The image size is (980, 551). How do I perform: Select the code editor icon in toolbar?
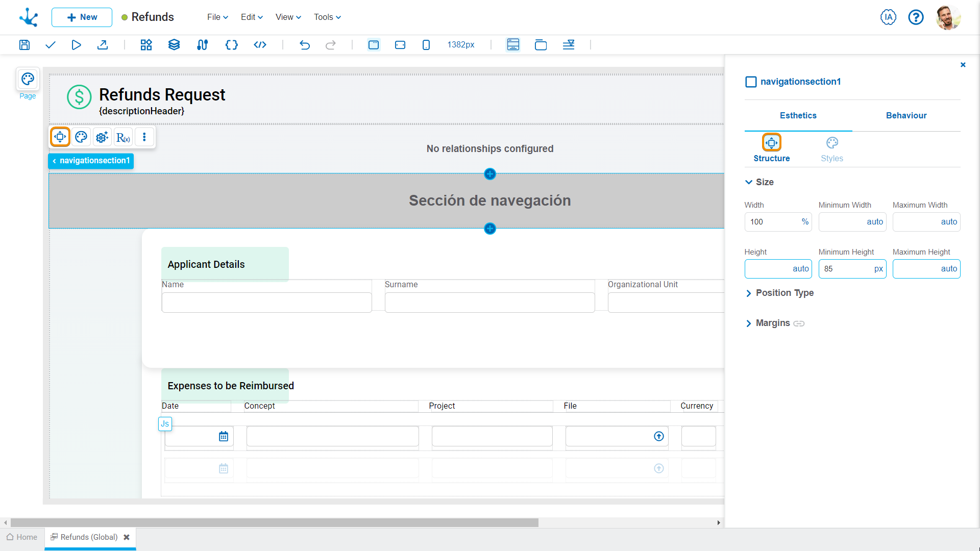[x=259, y=45]
